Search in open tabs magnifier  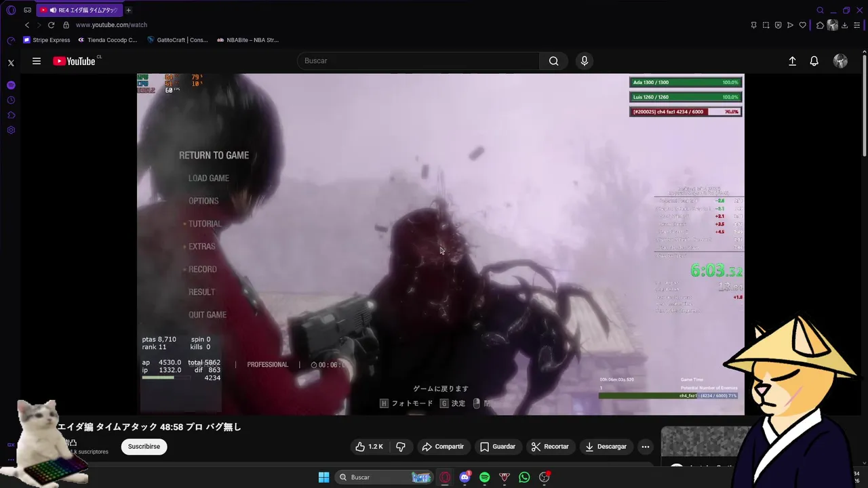(x=821, y=10)
